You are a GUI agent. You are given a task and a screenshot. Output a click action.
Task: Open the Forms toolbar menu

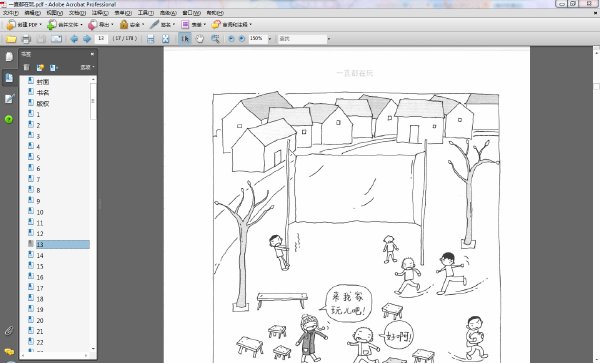click(193, 25)
